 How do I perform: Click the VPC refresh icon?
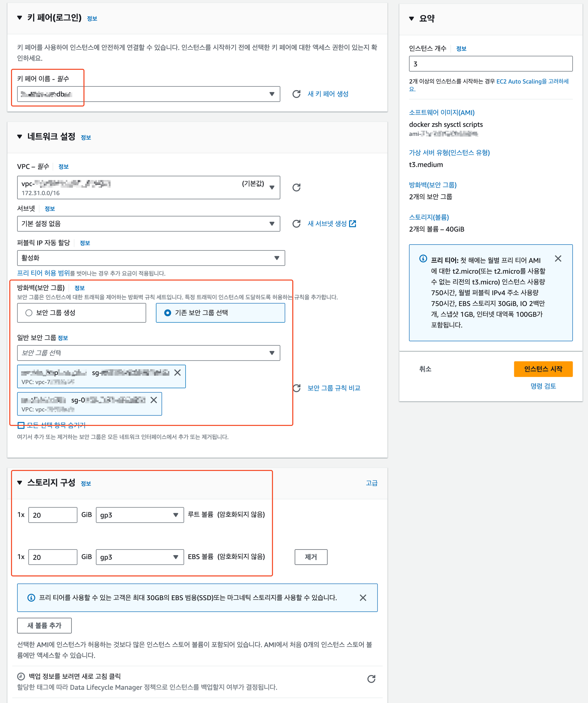[296, 187]
